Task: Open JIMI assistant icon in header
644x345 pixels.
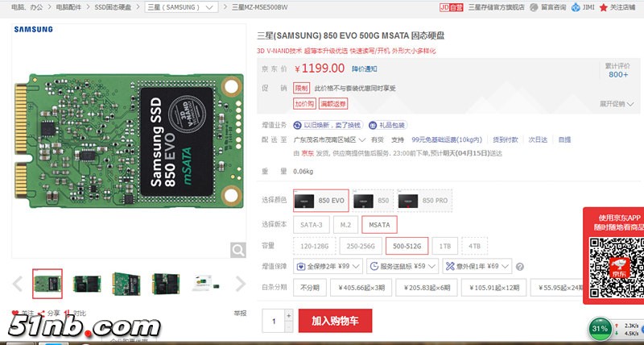Action: click(x=576, y=7)
